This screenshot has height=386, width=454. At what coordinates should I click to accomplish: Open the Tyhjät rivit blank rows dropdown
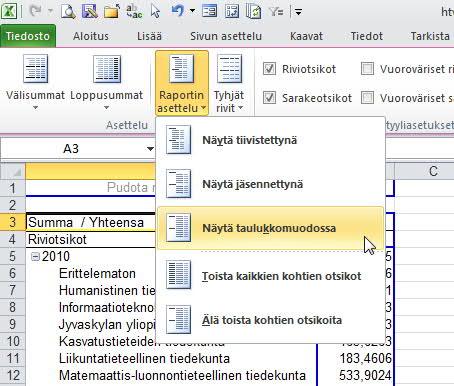(229, 83)
